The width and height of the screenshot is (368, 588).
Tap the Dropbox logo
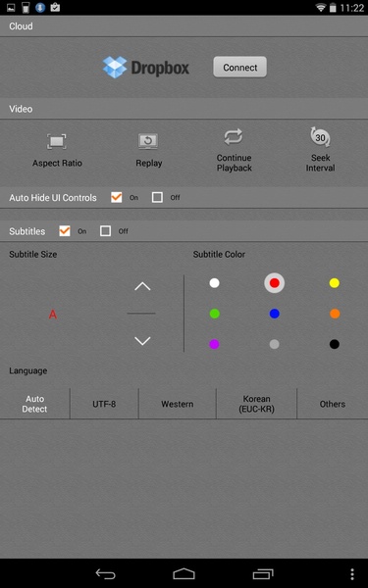click(x=146, y=68)
